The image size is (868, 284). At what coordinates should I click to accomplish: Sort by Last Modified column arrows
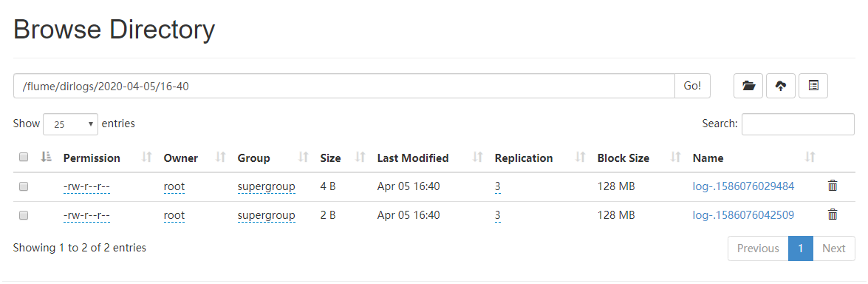[x=478, y=158]
